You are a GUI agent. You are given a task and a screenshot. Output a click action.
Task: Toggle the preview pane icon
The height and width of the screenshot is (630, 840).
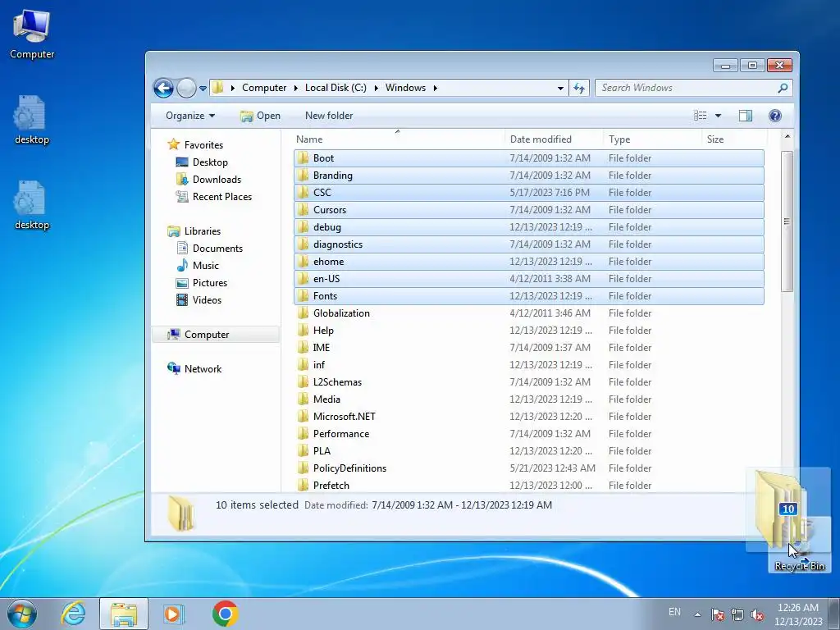tap(745, 116)
